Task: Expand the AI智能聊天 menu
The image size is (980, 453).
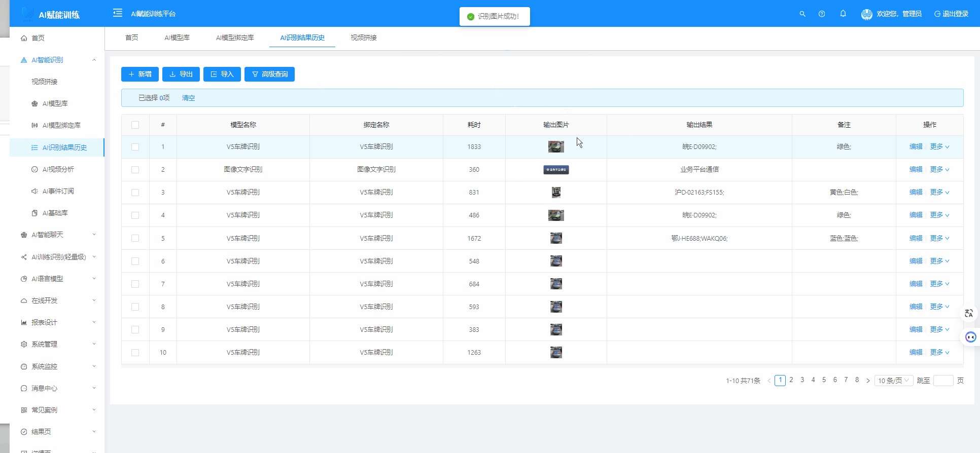Action: [57, 235]
